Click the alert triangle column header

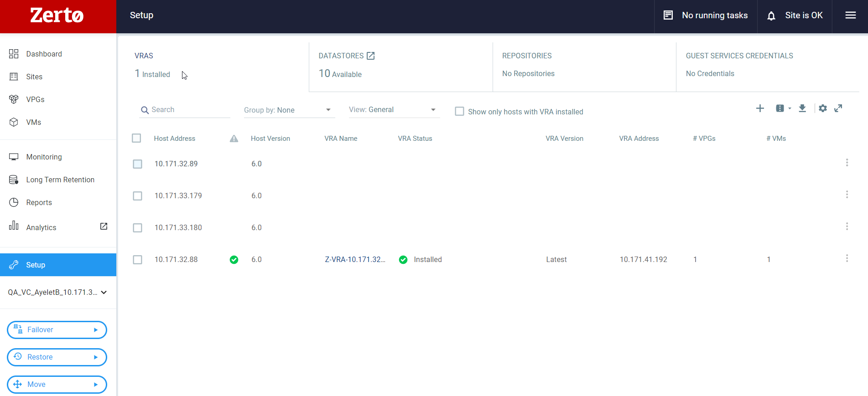pyautogui.click(x=234, y=139)
